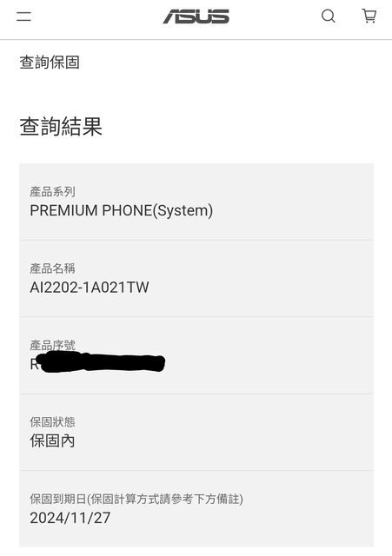Open the search magnifier icon
This screenshot has width=392, height=556.
click(x=329, y=16)
